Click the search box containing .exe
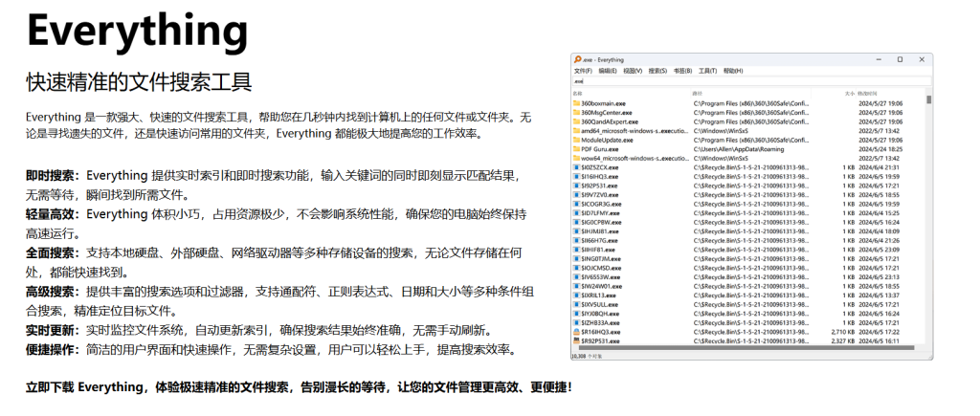980x416 pixels. 746,81
